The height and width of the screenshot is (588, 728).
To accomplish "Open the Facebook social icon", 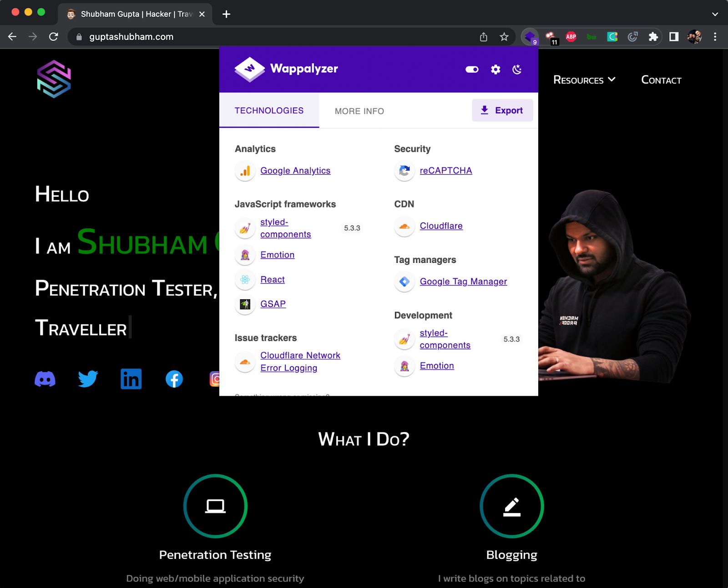I will pyautogui.click(x=174, y=379).
